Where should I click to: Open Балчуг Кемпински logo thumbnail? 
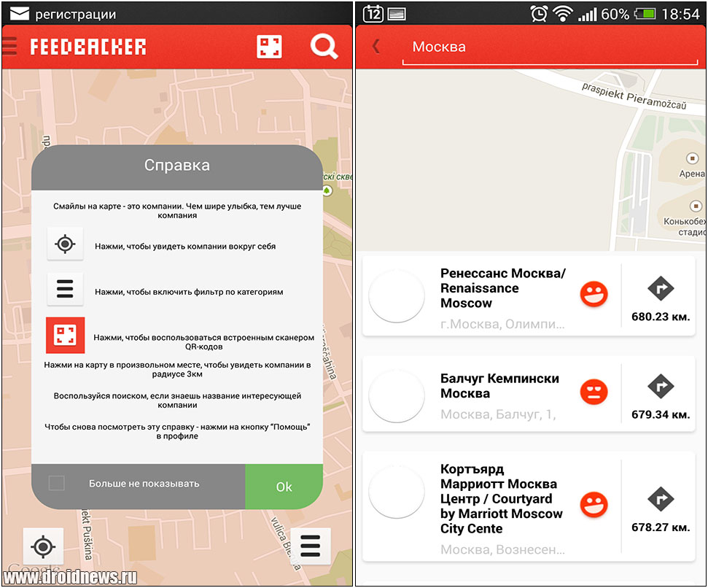397,396
